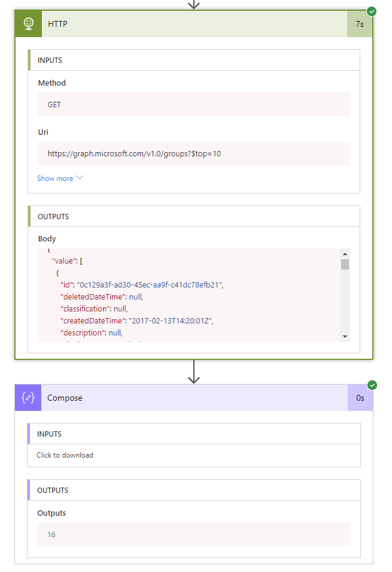Click the 0s duration badge on Compose
This screenshot has height=572, width=392.
pos(360,398)
